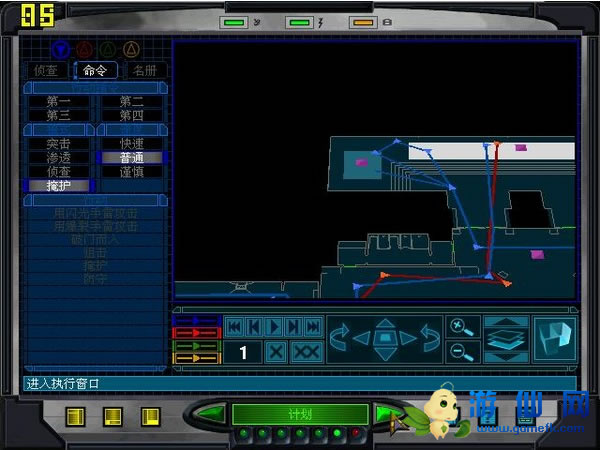This screenshot has height=450, width=600.
Task: Pick action 用闪光手雷攻击
Action: (x=96, y=213)
